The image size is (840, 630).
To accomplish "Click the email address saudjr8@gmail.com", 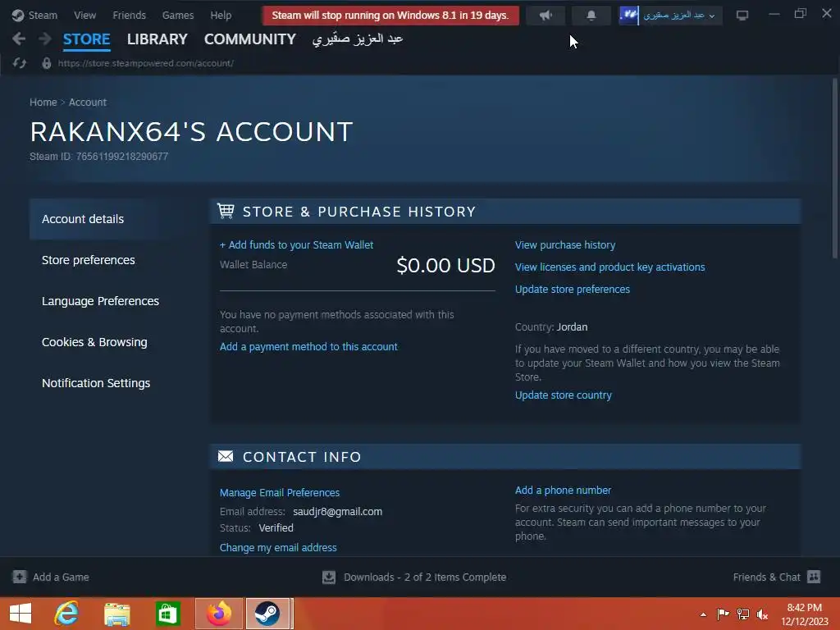I will (x=337, y=512).
